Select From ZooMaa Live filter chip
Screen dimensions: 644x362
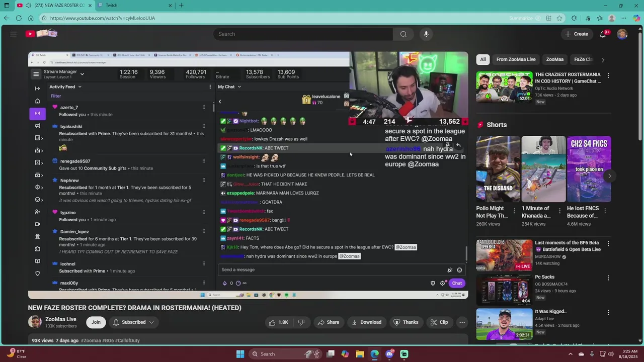tap(516, 59)
